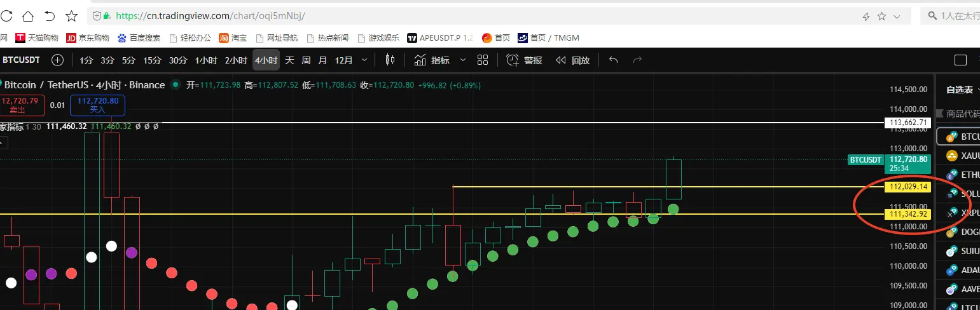
Task: Click the 商品代码 column header in watchlist
Action: click(x=962, y=114)
